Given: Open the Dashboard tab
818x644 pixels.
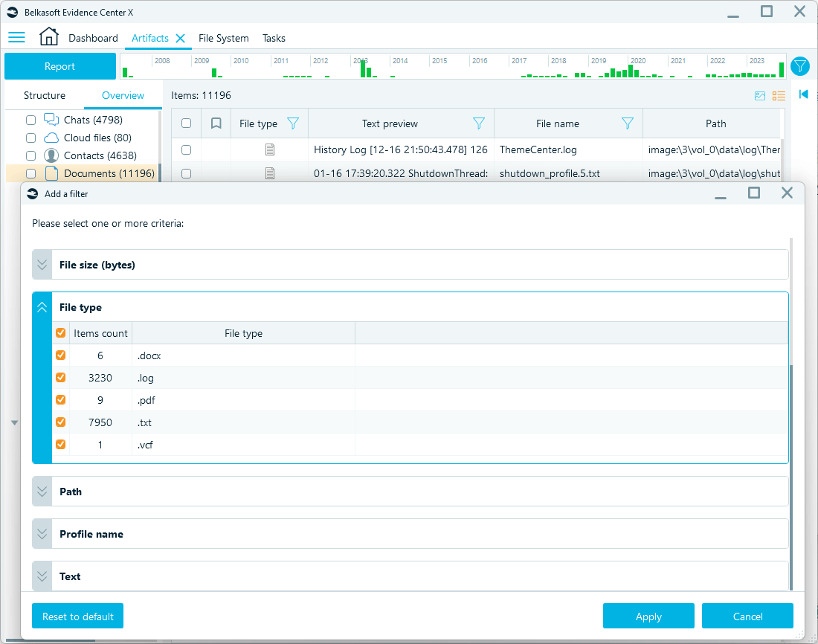Looking at the screenshot, I should pyautogui.click(x=94, y=38).
